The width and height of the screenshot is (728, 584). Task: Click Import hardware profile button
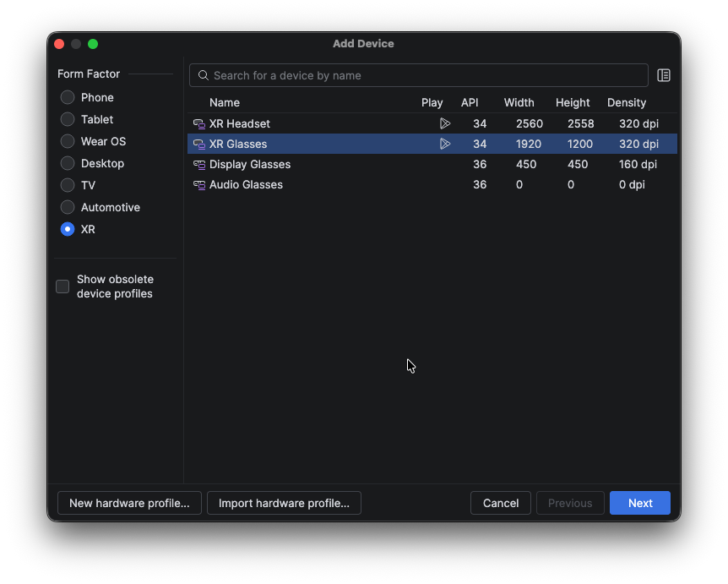[284, 503]
